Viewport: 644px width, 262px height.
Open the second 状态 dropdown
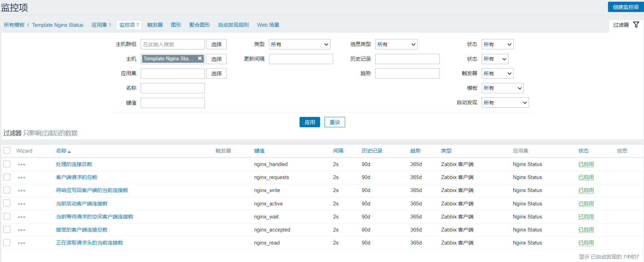pos(495,59)
